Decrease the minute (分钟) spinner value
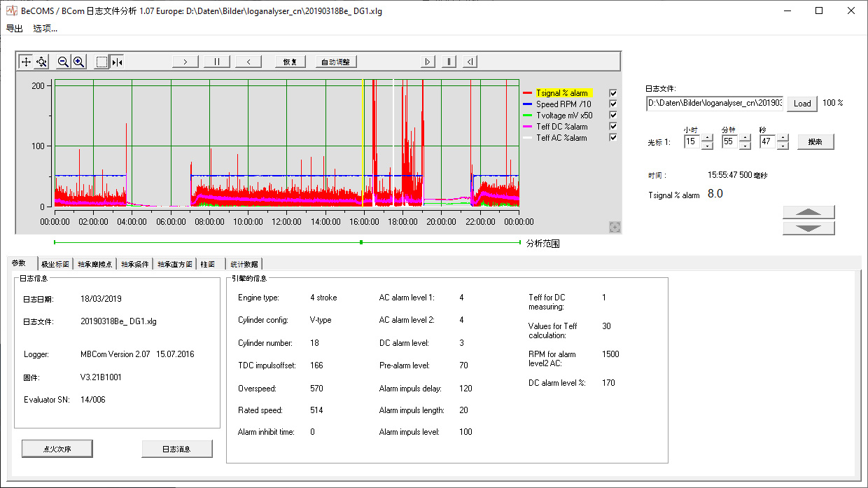This screenshot has height=488, width=868. [745, 146]
